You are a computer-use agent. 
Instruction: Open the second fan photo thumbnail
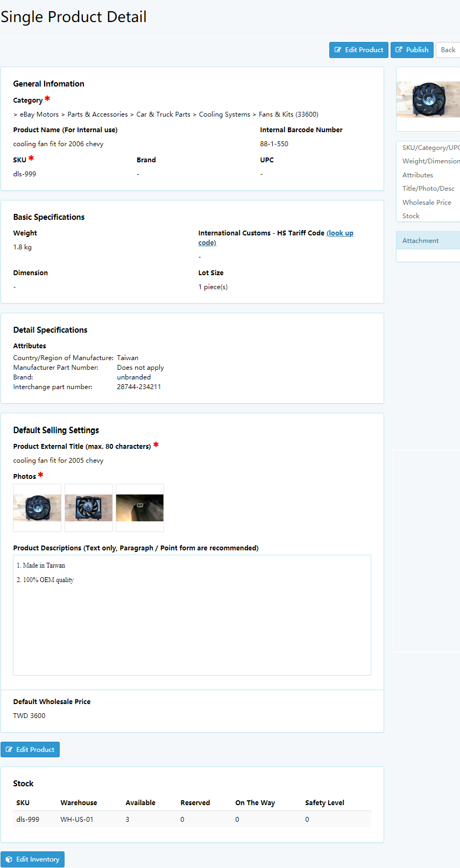(x=89, y=508)
